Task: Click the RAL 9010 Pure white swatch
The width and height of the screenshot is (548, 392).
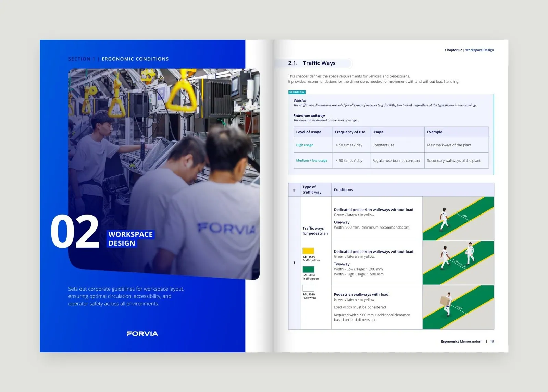Action: [308, 288]
